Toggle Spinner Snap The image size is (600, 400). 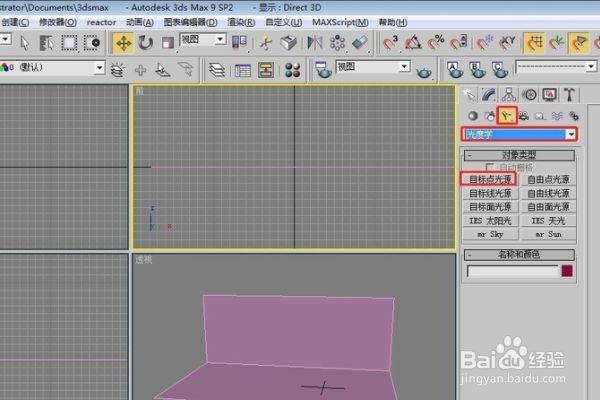[x=458, y=43]
